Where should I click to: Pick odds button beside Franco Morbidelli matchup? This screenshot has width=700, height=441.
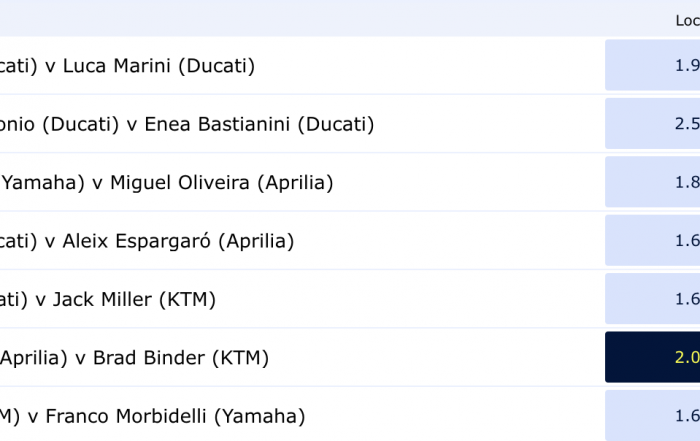(x=652, y=415)
